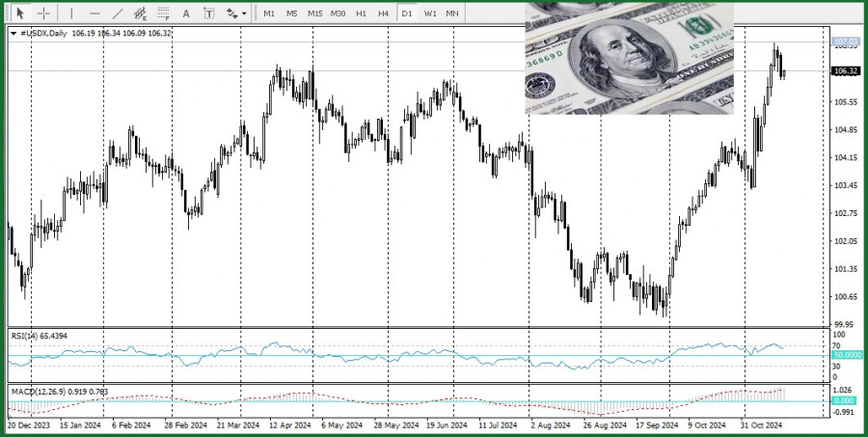Activate the crosshair tool
868x437 pixels.
[x=43, y=13]
